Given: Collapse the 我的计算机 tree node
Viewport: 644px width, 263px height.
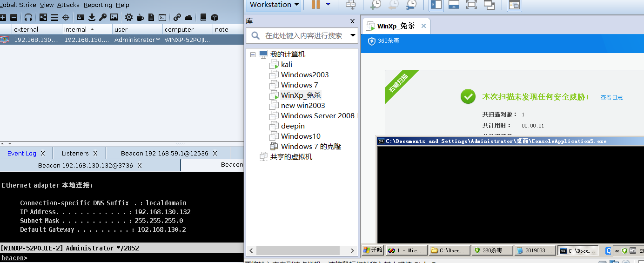Looking at the screenshot, I should pos(253,54).
